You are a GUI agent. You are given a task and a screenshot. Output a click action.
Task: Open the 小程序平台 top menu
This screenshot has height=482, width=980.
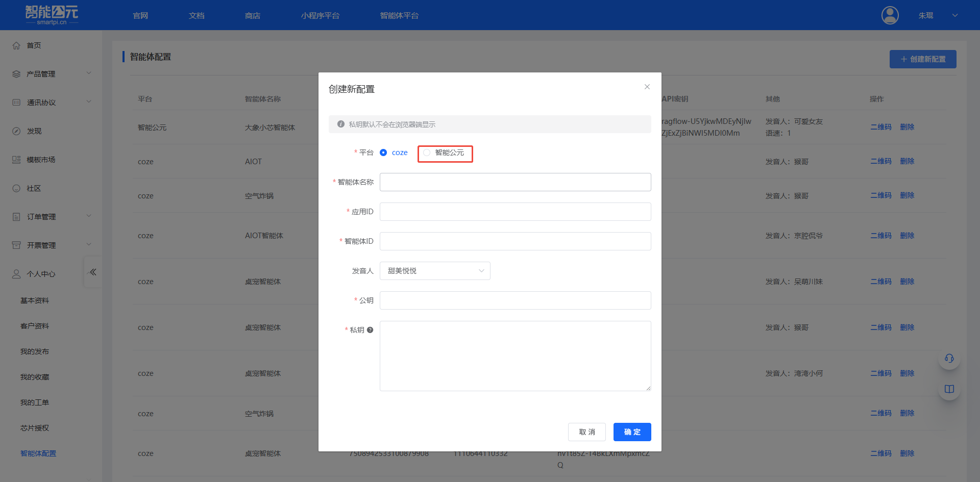(320, 15)
